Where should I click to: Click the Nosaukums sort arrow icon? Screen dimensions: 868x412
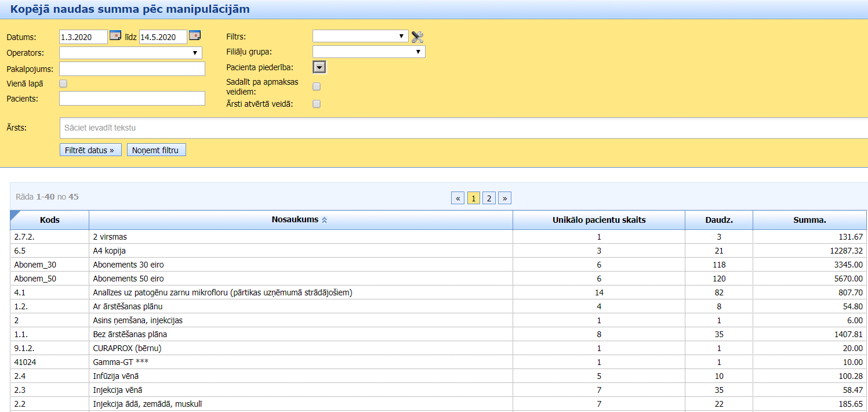point(325,221)
